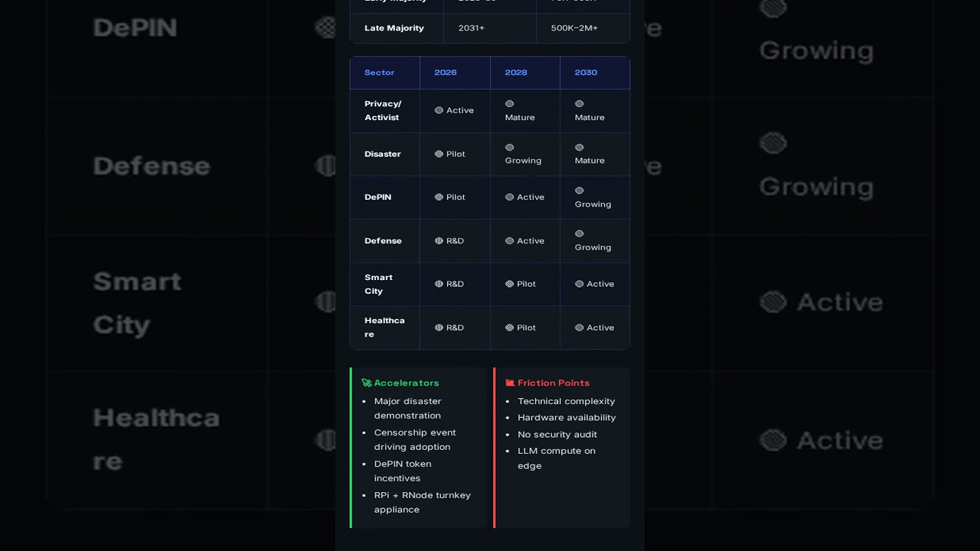This screenshot has width=980, height=551.
Task: Select the 2028 column header
Action: coord(515,73)
